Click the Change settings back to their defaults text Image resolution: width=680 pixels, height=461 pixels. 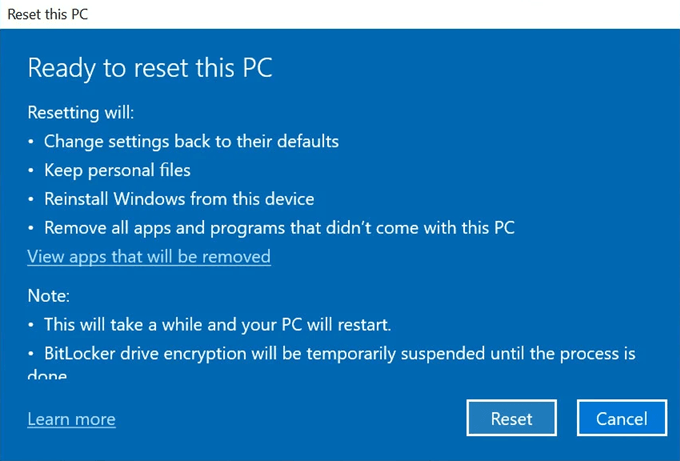pos(191,141)
